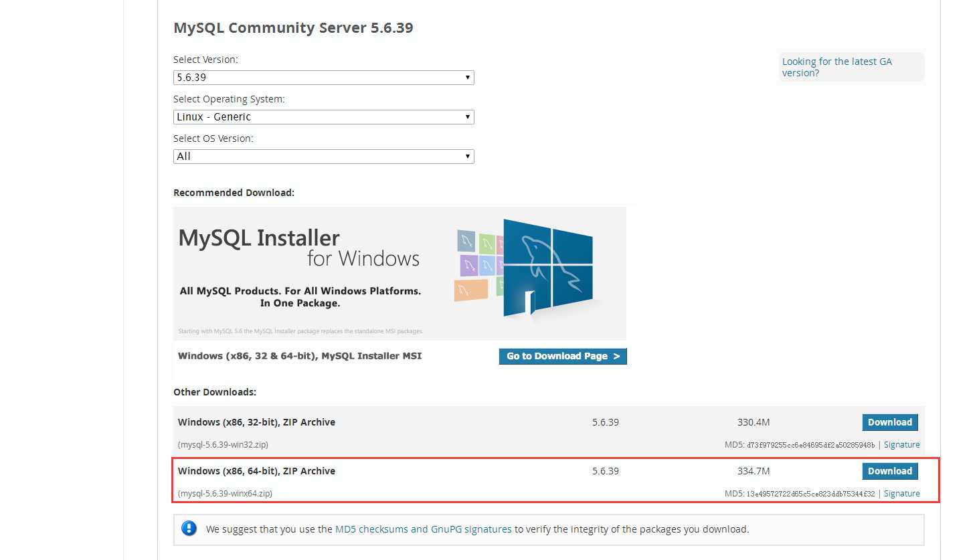Download the Windows 64-bit ZIP Archive

[x=890, y=471]
